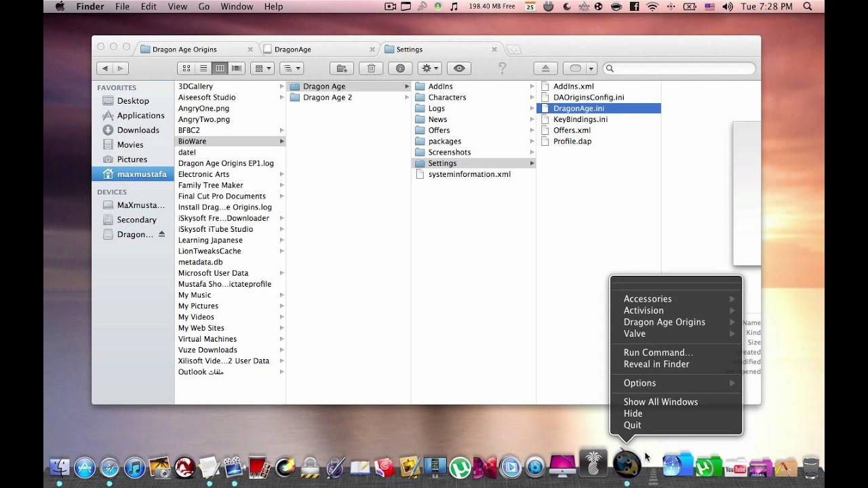Click the New Folder toolbar icon

342,68
